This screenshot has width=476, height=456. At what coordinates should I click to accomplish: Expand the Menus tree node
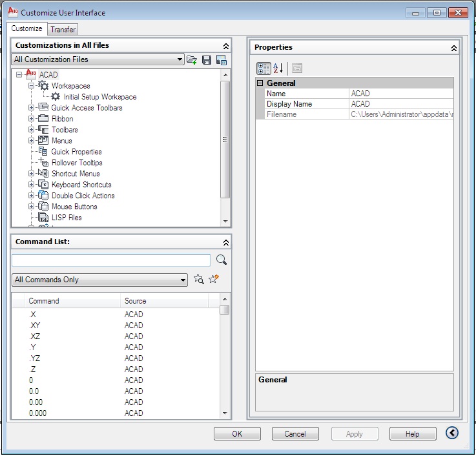(31, 141)
